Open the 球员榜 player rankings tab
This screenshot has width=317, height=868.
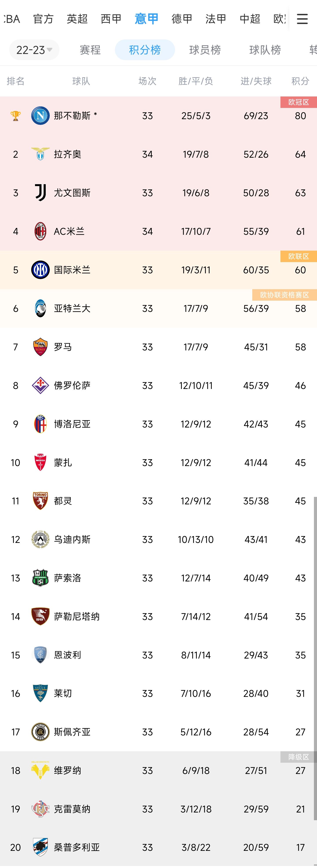[205, 50]
